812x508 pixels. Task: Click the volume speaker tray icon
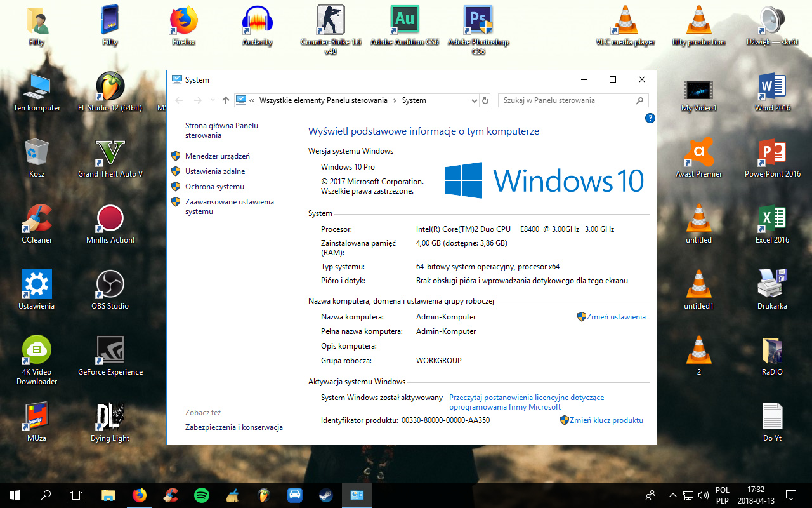pyautogui.click(x=703, y=495)
